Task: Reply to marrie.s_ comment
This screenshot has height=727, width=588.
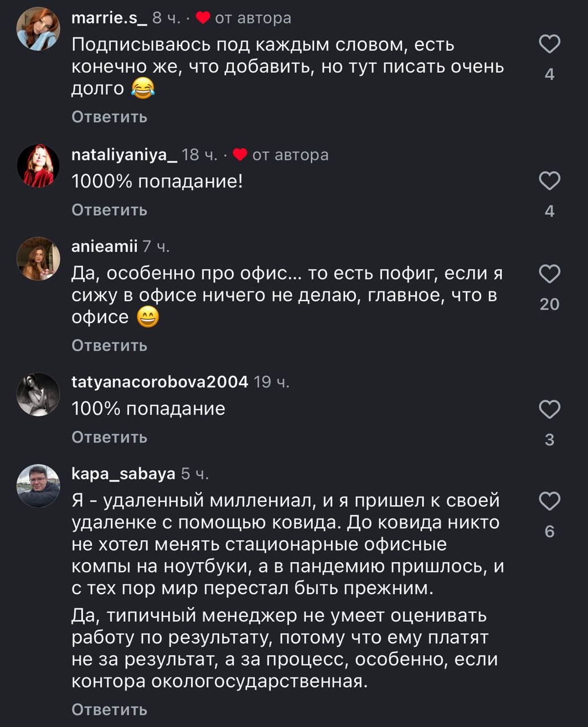Action: pos(110,117)
